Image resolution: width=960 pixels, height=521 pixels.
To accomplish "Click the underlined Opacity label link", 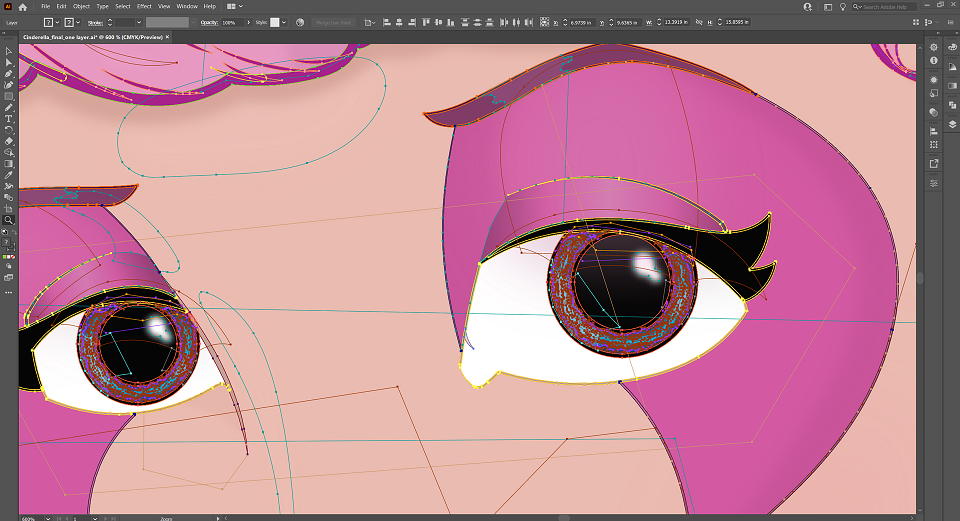I will [209, 23].
